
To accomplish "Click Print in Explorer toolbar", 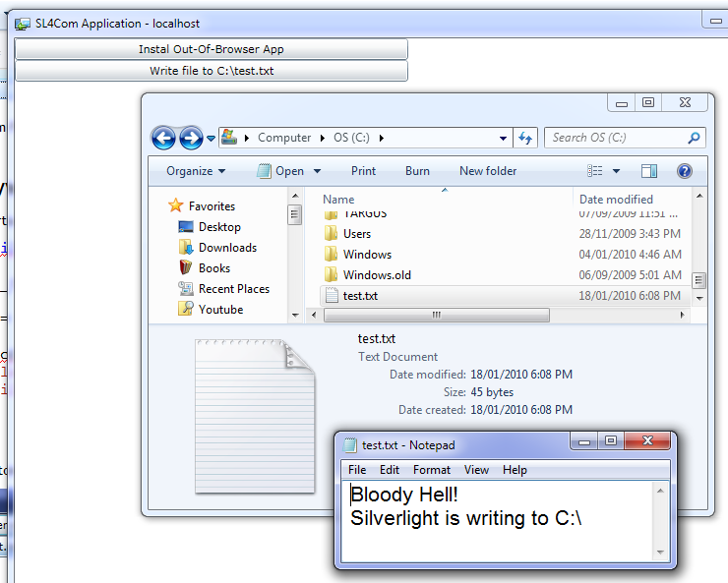I will point(363,171).
